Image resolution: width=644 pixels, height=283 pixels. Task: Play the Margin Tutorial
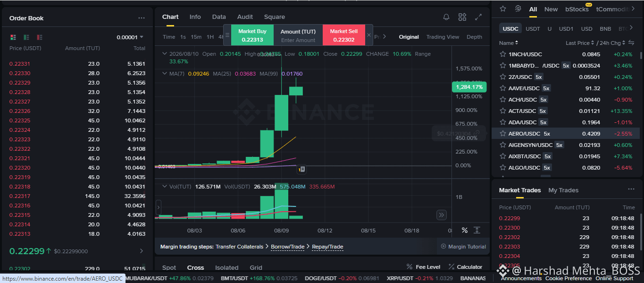click(463, 247)
